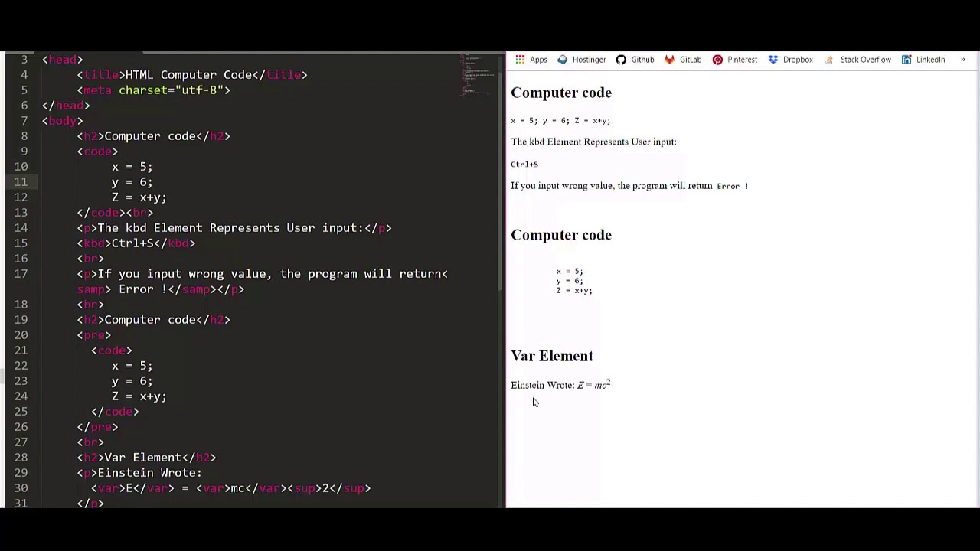Click the editor minimap preview
Screen dimensions: 980x551
[477, 75]
